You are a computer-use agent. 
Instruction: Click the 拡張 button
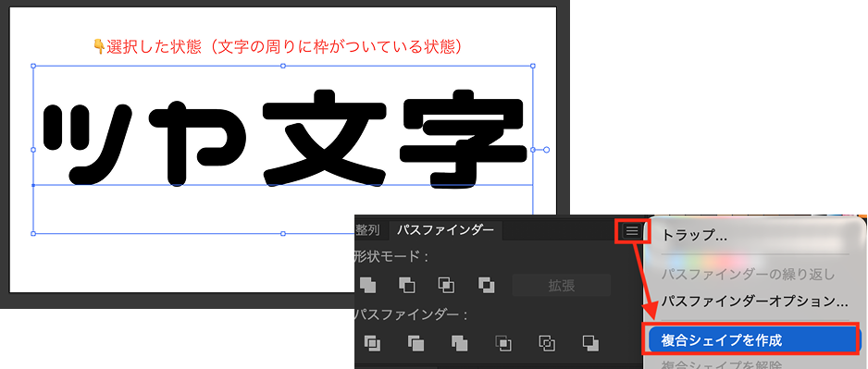point(562,286)
